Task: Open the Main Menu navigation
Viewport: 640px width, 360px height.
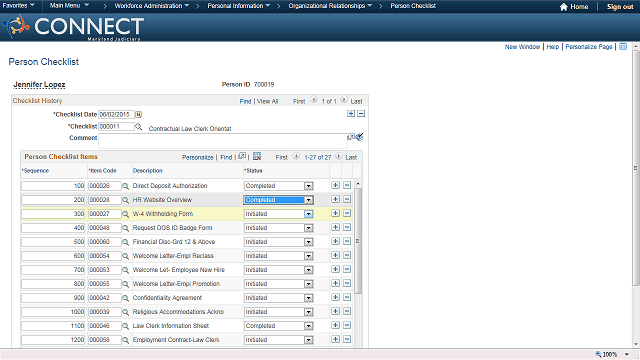Action: click(x=69, y=6)
